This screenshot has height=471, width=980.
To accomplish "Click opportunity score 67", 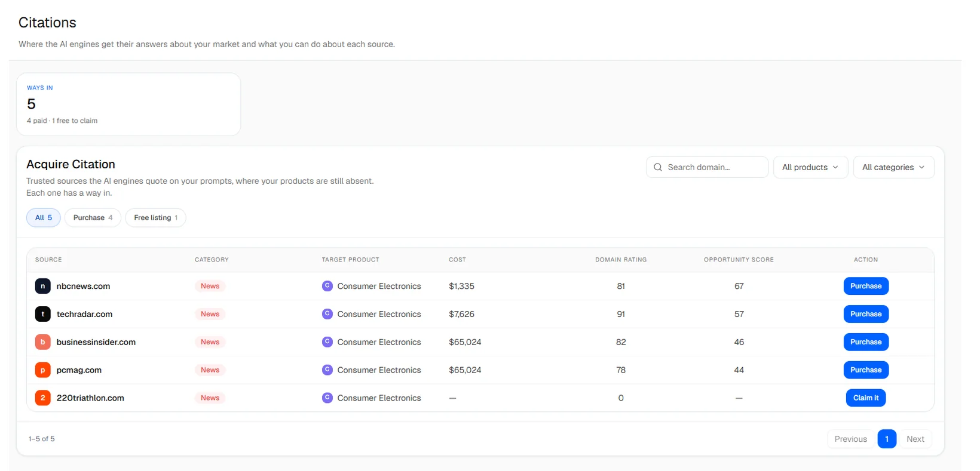I will pos(739,286).
